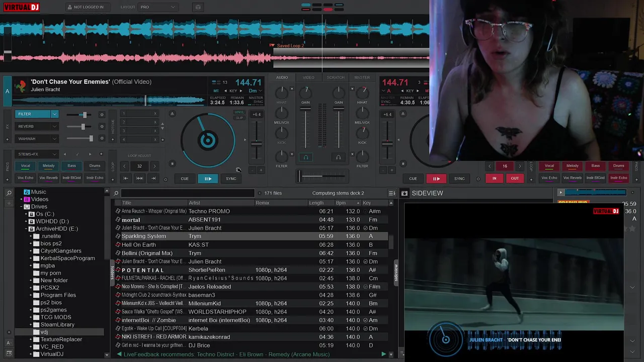Expand the Os (C:) drive

click(x=26, y=214)
